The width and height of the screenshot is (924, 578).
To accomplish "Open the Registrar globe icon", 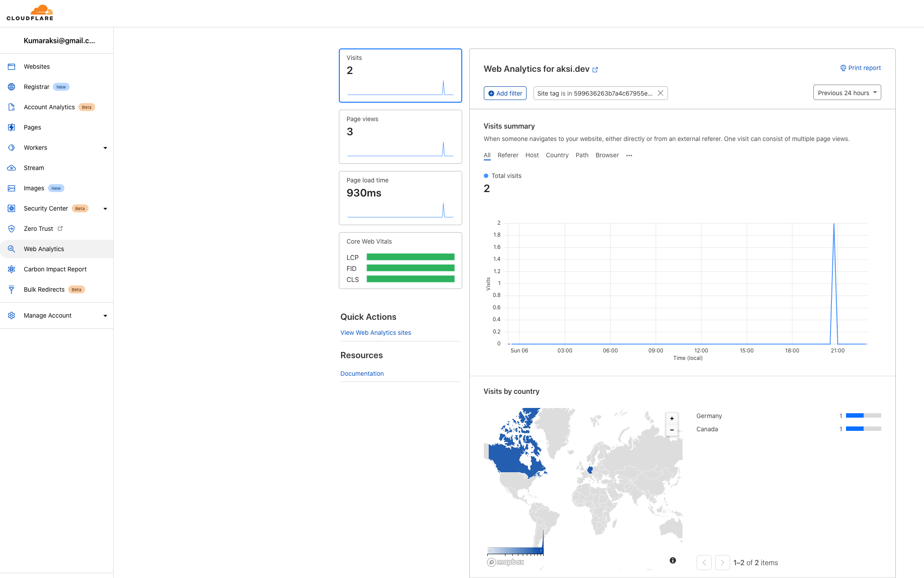I will click(11, 87).
